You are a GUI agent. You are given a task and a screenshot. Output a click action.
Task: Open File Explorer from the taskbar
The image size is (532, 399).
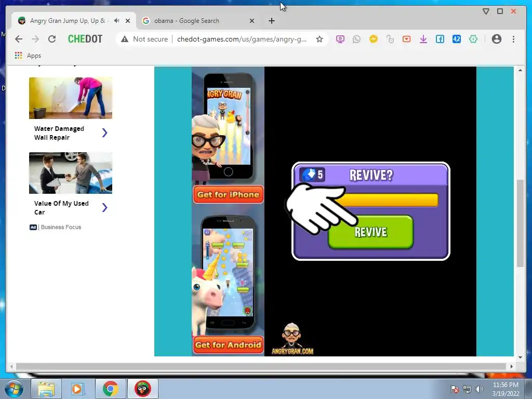point(46,389)
